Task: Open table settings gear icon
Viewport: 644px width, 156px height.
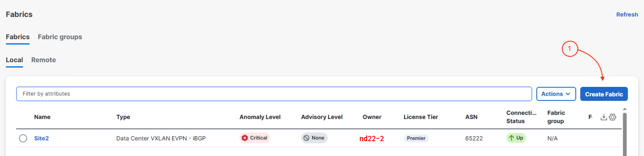Action: 612,117
